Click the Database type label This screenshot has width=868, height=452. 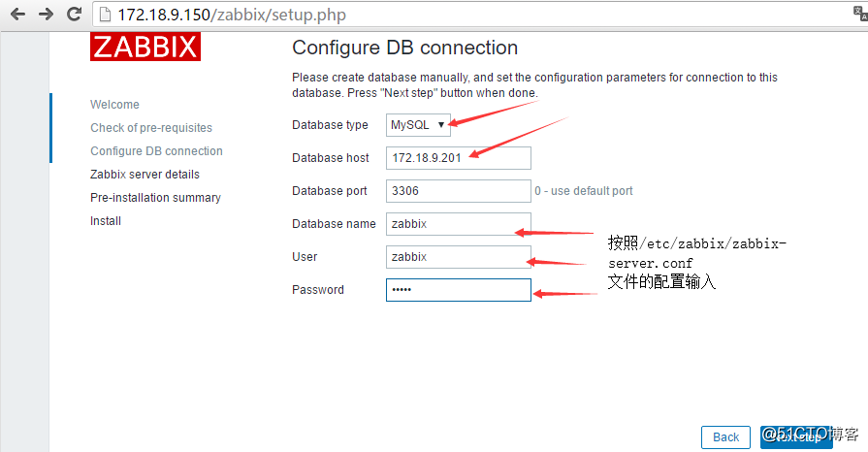(330, 124)
